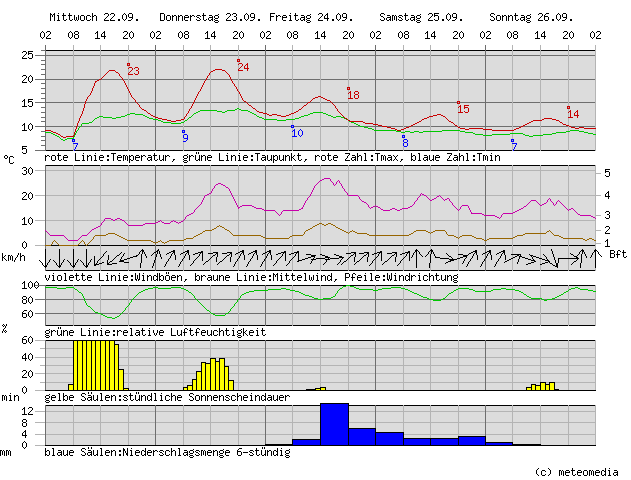
Task: Click the Sonntag 26.09. date label
Action: (531, 18)
